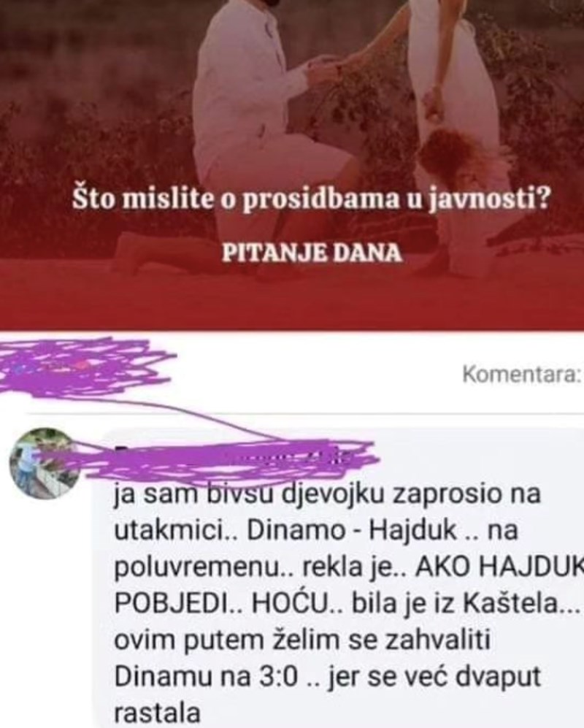Screen dimensions: 584x728
Task: Click the kneeling man in the photo
Action: (250, 126)
